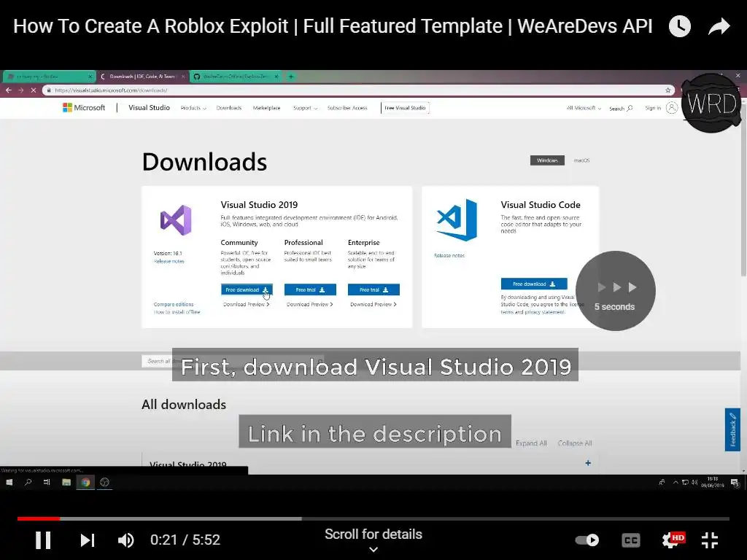Open the notification center icon
Viewport: 747px width, 560px height.
pyautogui.click(x=735, y=483)
